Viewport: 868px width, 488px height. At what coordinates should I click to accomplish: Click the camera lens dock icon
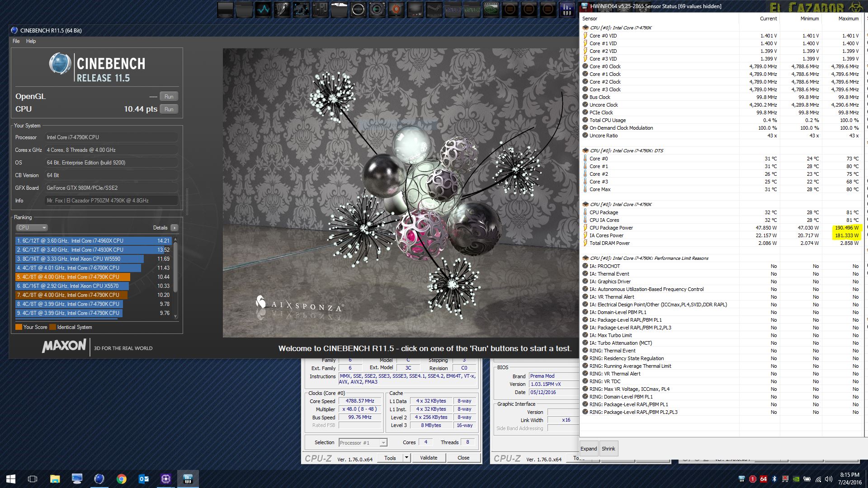[x=377, y=9]
